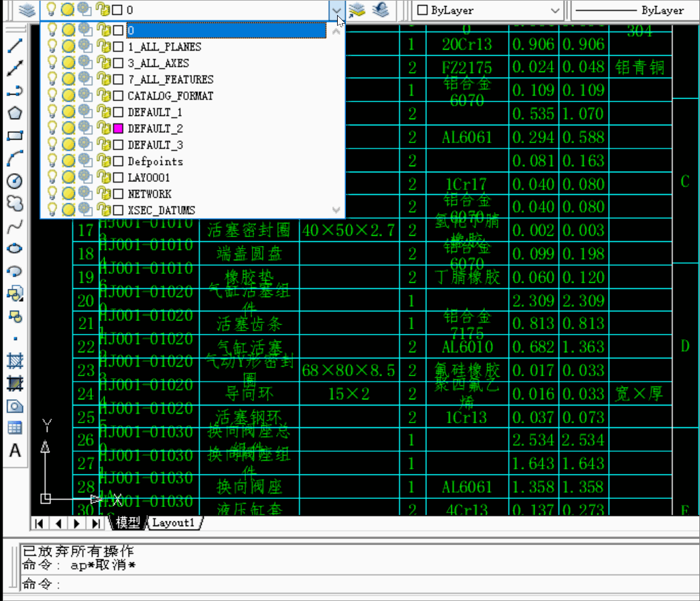Toggle lock icon for CATALOG_FORMAT layer
Image resolution: width=700 pixels, height=601 pixels.
pyautogui.click(x=104, y=95)
